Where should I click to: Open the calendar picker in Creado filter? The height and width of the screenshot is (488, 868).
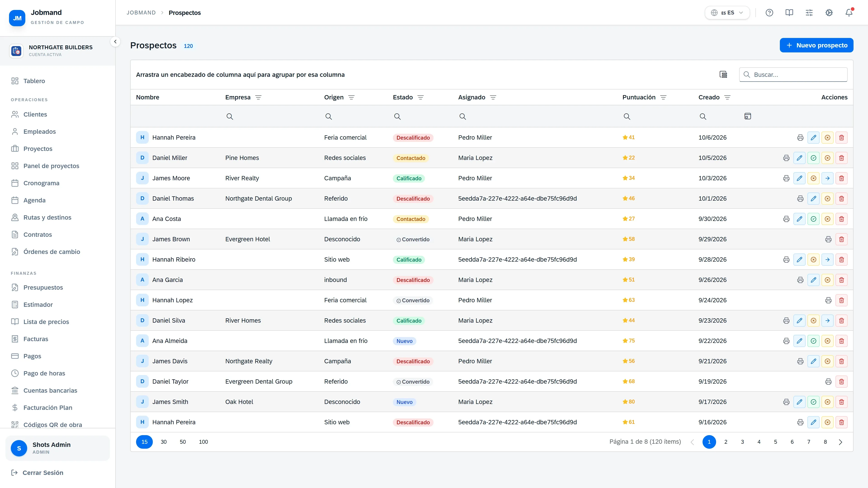point(747,116)
